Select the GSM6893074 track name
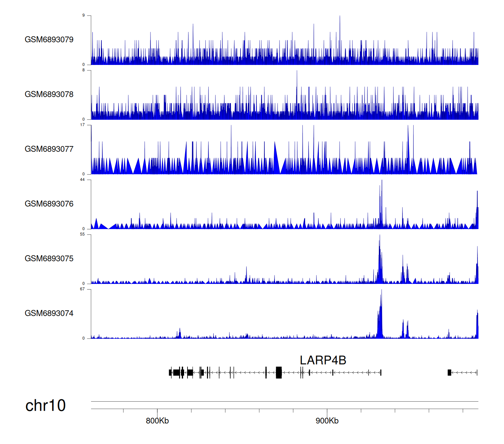This screenshot has width=504, height=444. [x=49, y=313]
